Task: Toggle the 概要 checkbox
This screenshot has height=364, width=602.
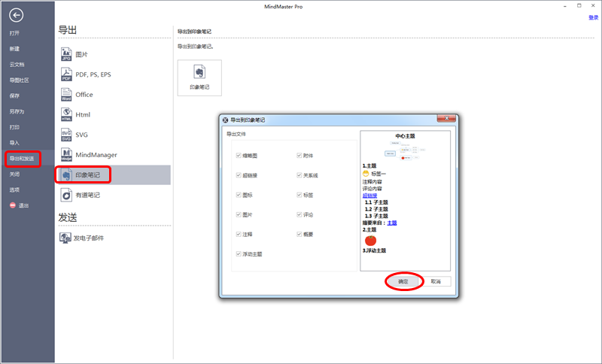Action: (299, 234)
